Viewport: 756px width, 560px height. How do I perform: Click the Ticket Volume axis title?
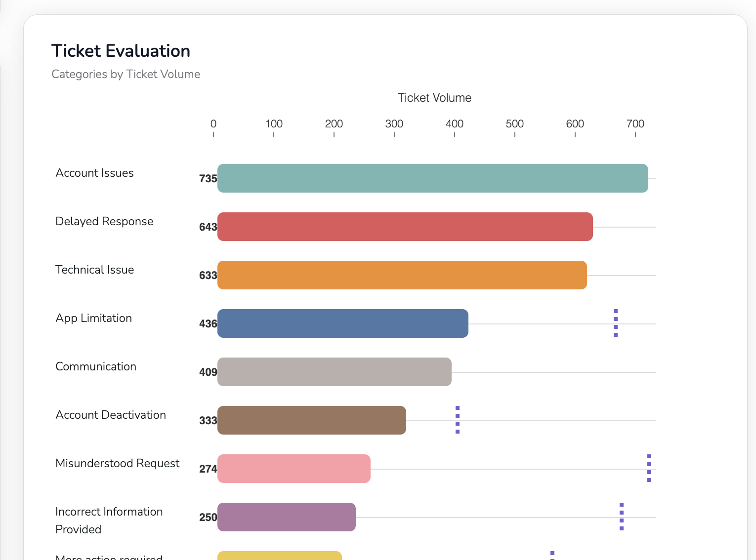[x=434, y=98]
